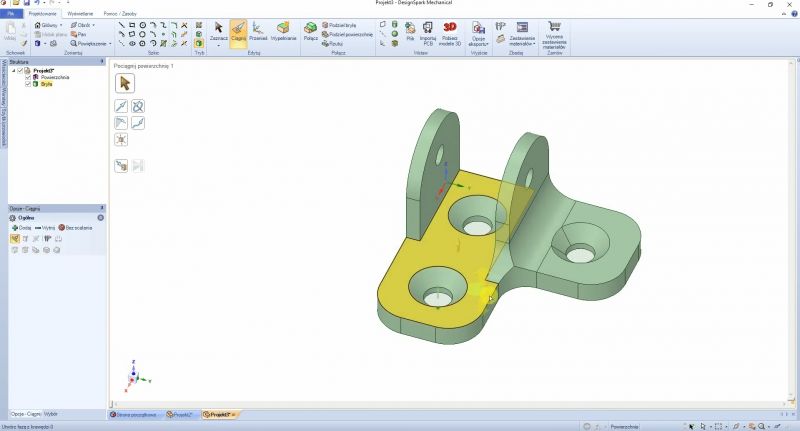The height and width of the screenshot is (431, 800).
Task: Select Powierzchnia item in structure tree
Action: tap(55, 77)
